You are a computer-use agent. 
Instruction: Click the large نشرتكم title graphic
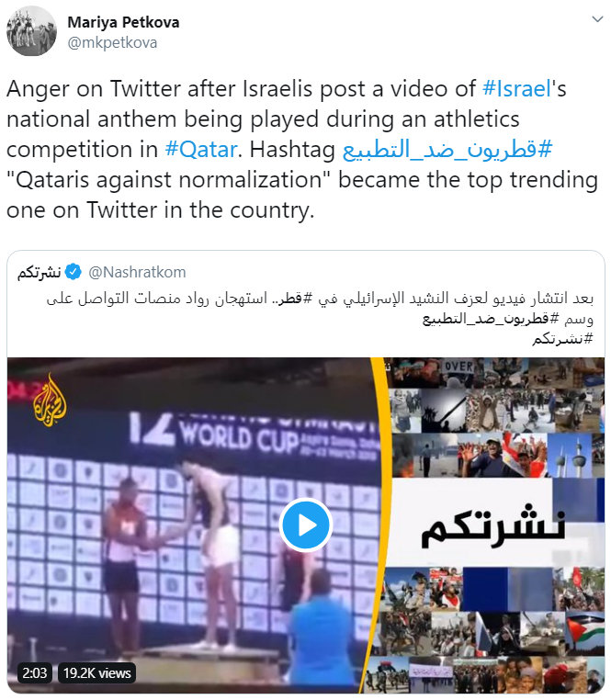click(494, 525)
